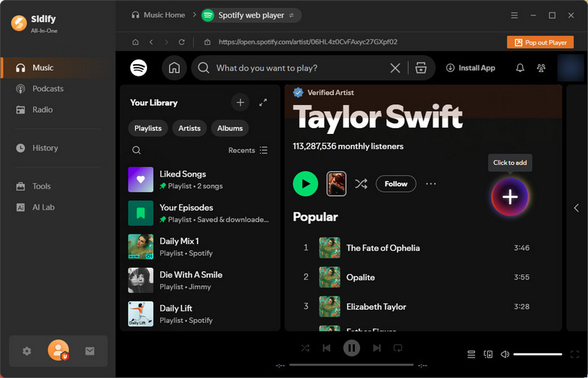Mute with the volume speaker icon

(505, 354)
